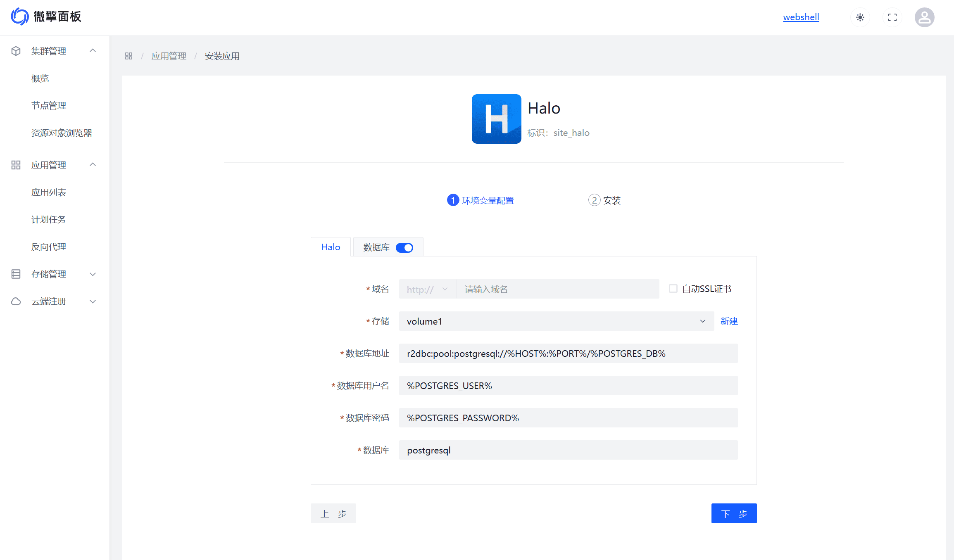Click the cluster management cube icon
Viewport: 954px width, 560px height.
click(x=16, y=51)
